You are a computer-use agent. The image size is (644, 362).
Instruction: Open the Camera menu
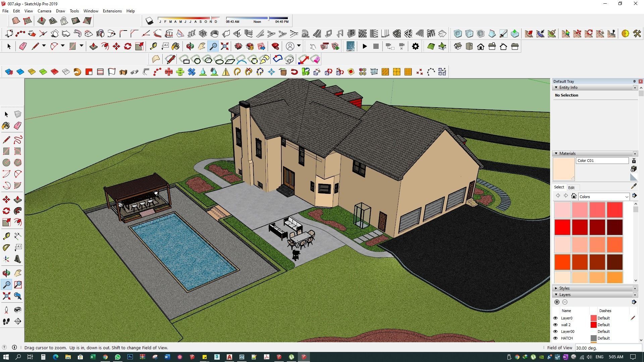click(x=44, y=11)
